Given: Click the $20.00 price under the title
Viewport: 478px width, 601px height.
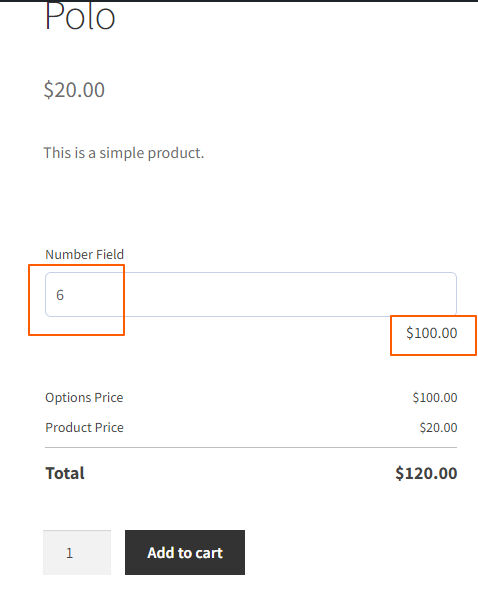Looking at the screenshot, I should point(74,90).
